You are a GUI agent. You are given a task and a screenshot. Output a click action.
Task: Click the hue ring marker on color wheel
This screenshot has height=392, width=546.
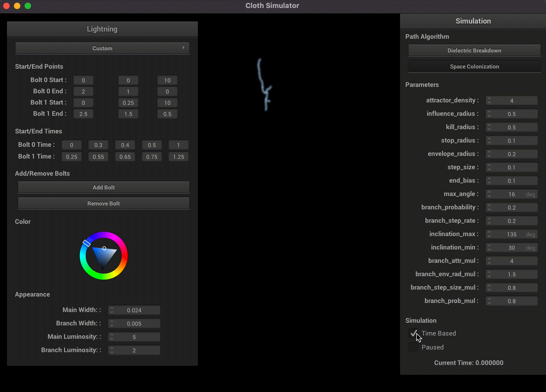coord(86,243)
